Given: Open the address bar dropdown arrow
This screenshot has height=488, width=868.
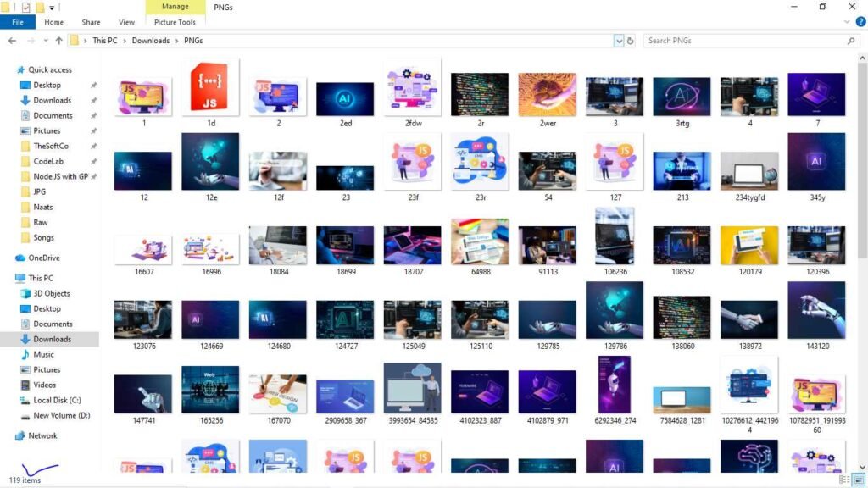Looking at the screenshot, I should click(x=618, y=40).
